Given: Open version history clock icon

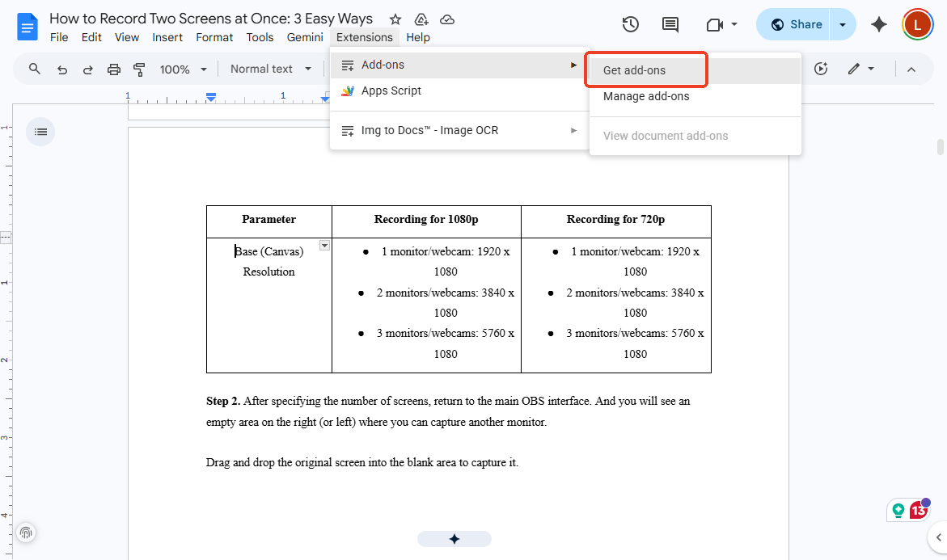Looking at the screenshot, I should [631, 24].
